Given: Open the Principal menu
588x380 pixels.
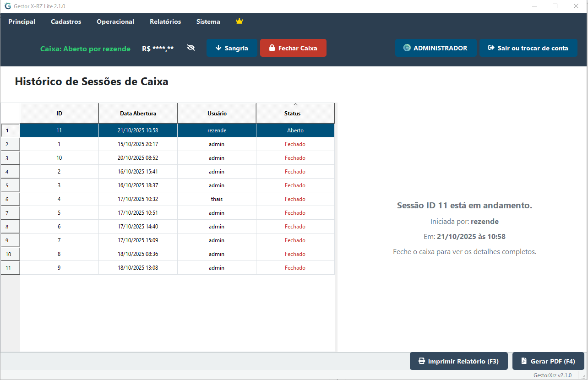Looking at the screenshot, I should 22,22.
